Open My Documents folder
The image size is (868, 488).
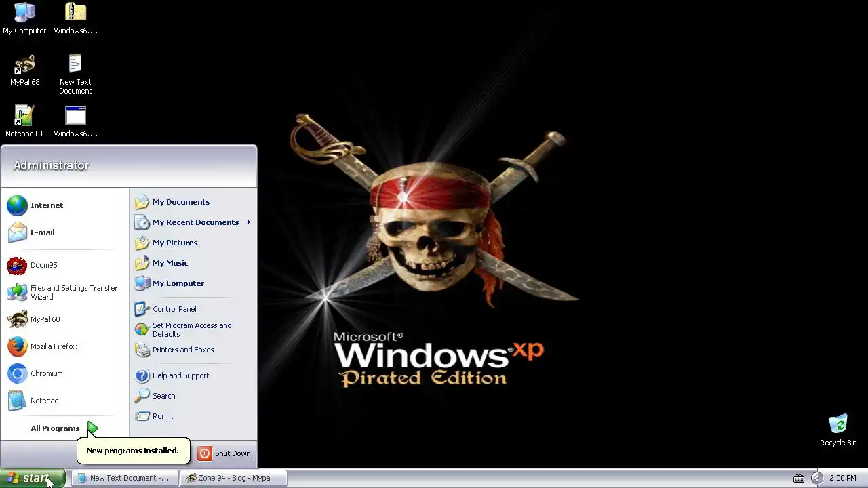193,202
